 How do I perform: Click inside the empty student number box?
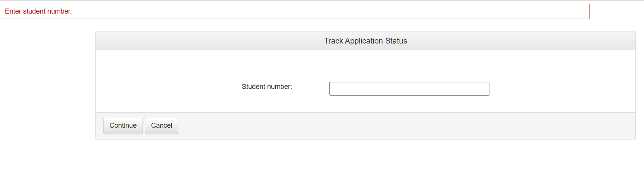409,89
